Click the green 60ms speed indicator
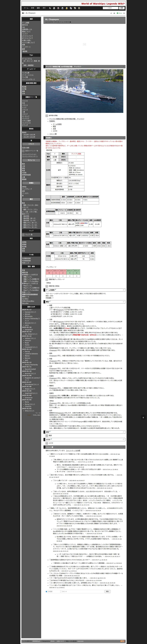 pyautogui.click(x=120, y=13)
